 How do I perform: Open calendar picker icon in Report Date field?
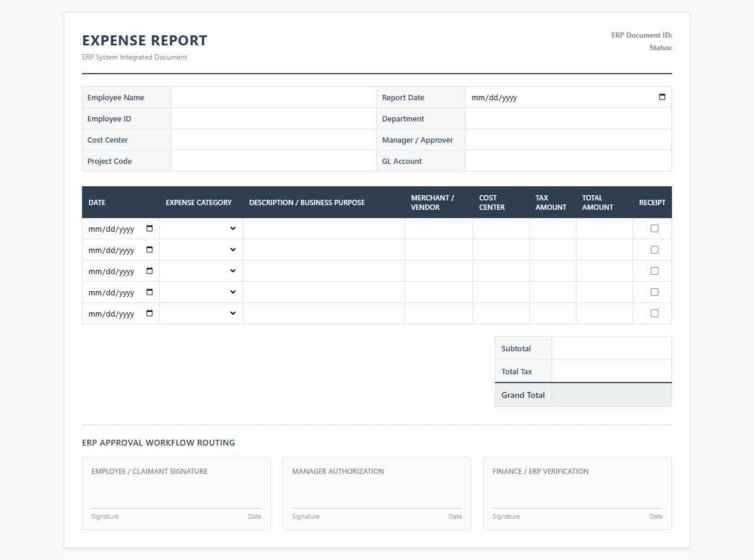pyautogui.click(x=662, y=97)
